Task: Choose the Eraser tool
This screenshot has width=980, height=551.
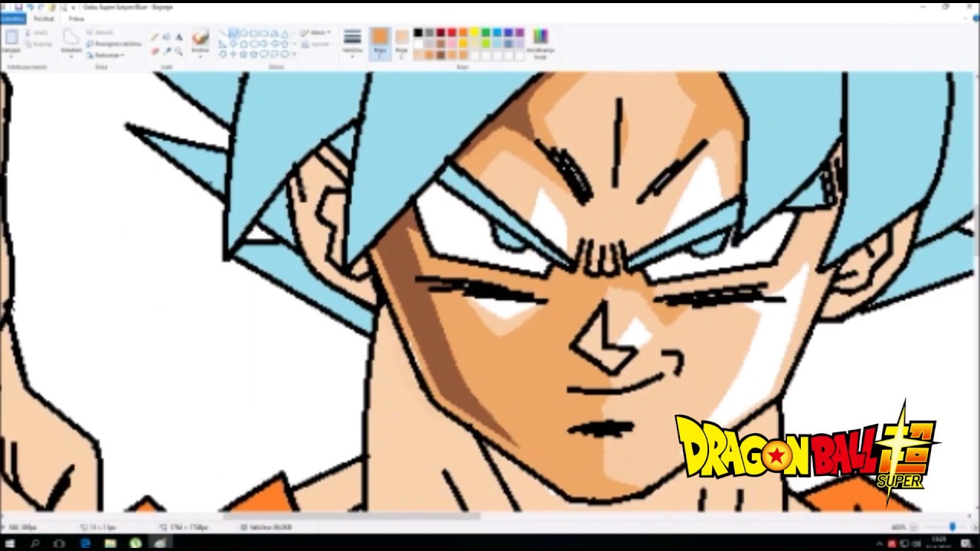Action: 153,49
